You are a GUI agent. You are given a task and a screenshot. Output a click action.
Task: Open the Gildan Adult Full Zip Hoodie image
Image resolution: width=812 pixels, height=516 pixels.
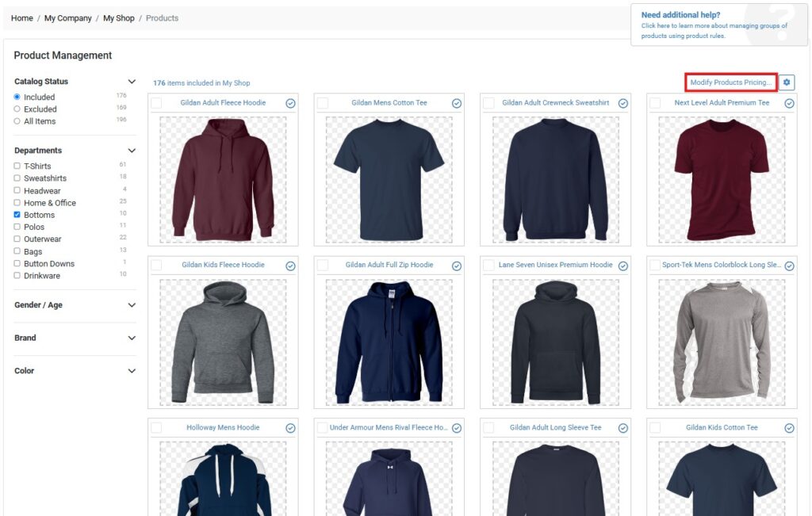point(389,342)
